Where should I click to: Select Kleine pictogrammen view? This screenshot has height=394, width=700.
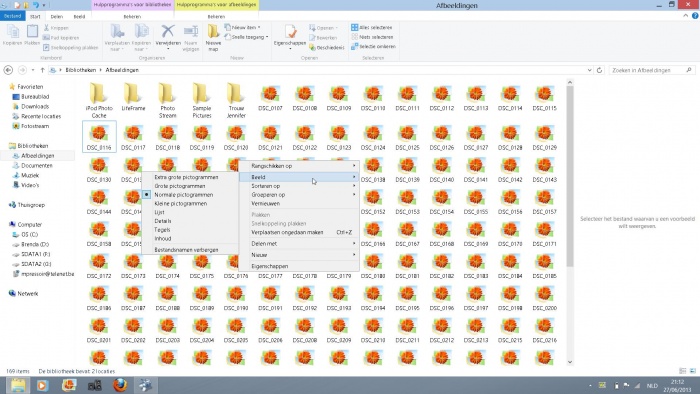180,203
